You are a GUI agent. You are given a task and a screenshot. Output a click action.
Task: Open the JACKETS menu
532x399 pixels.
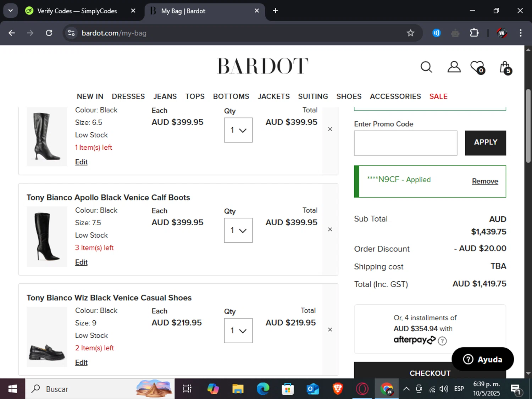tap(274, 96)
